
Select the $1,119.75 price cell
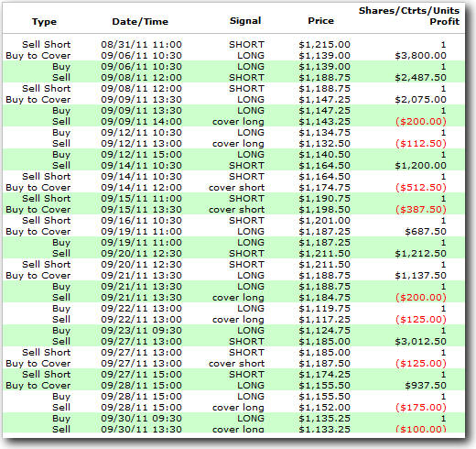[x=324, y=309]
